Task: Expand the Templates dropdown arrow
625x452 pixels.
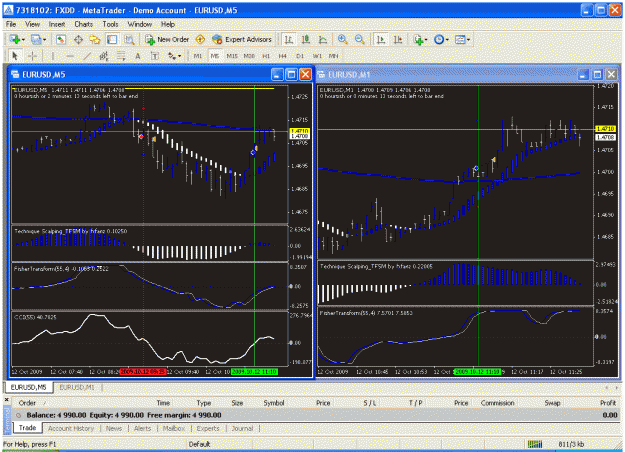Action: pyautogui.click(x=468, y=40)
